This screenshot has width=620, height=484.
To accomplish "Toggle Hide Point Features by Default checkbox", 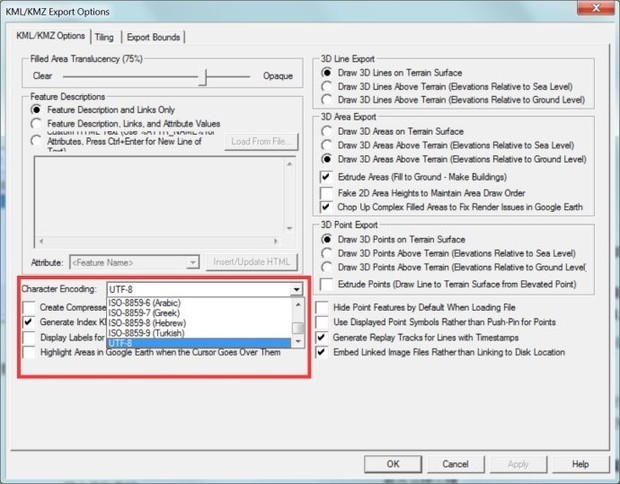I will pos(323,306).
